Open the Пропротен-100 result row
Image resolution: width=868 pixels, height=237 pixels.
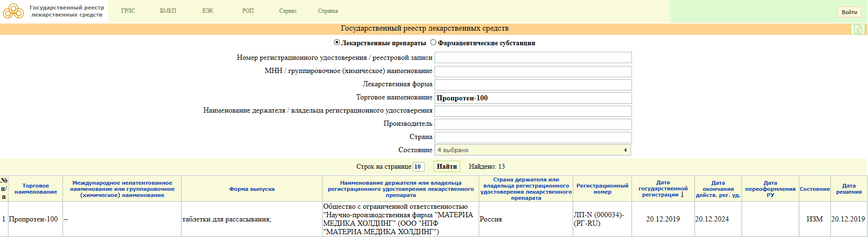[33, 219]
